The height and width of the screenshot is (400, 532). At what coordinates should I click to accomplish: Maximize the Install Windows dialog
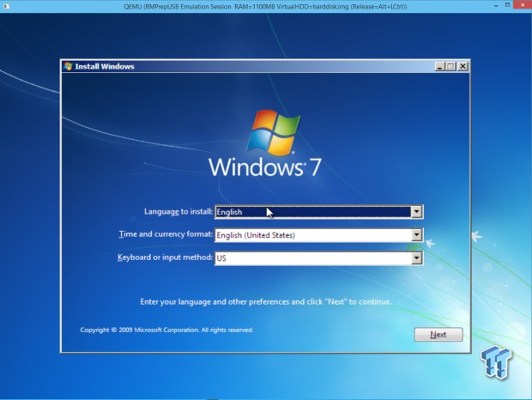[450, 66]
